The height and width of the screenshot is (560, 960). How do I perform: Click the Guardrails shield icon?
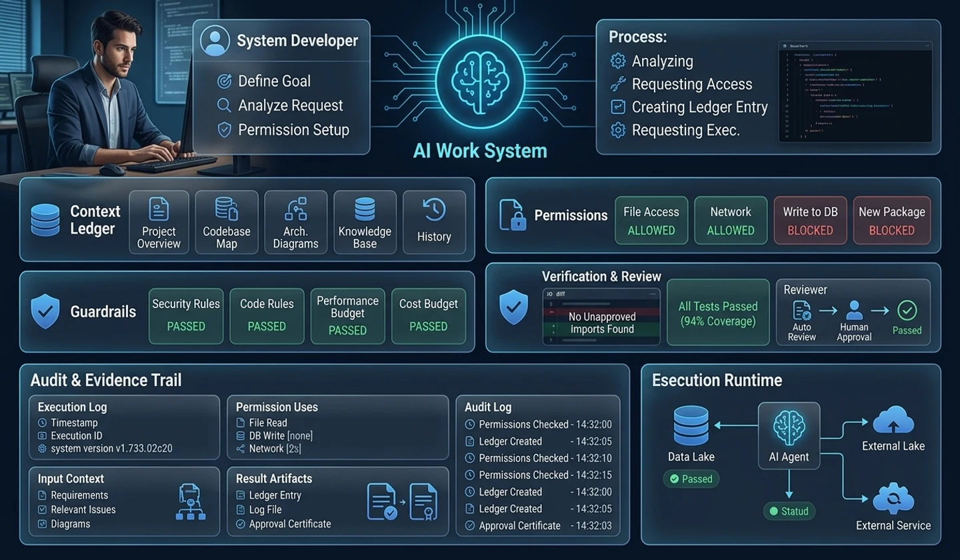click(x=45, y=311)
